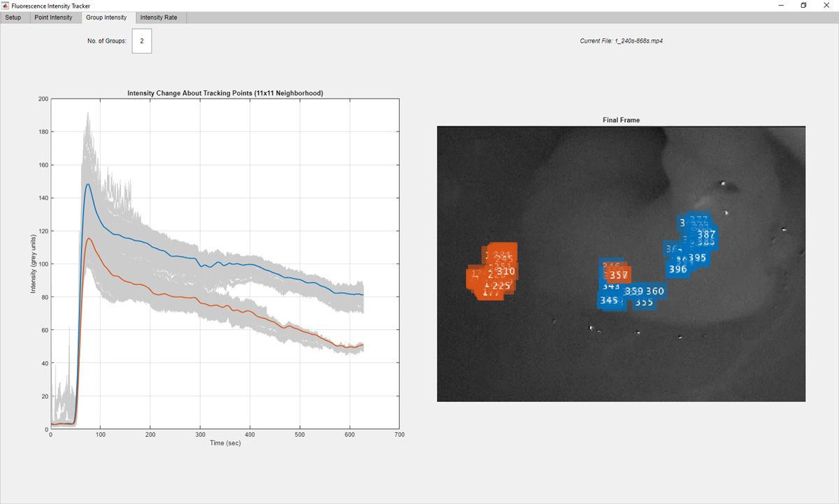Click the blue group curve peak
Image resolution: width=839 pixels, height=504 pixels.
(x=87, y=184)
